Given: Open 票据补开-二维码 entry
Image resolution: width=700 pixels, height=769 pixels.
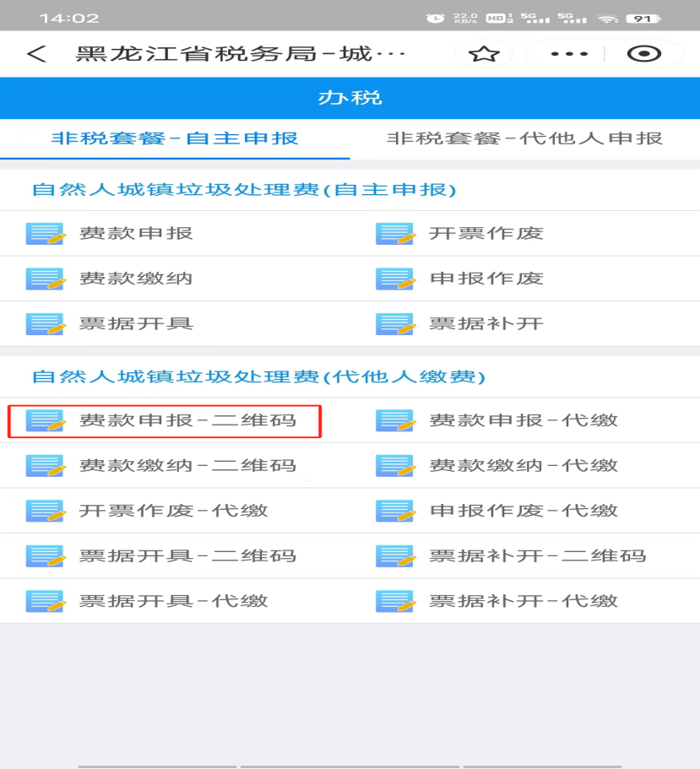Looking at the screenshot, I should [x=537, y=556].
